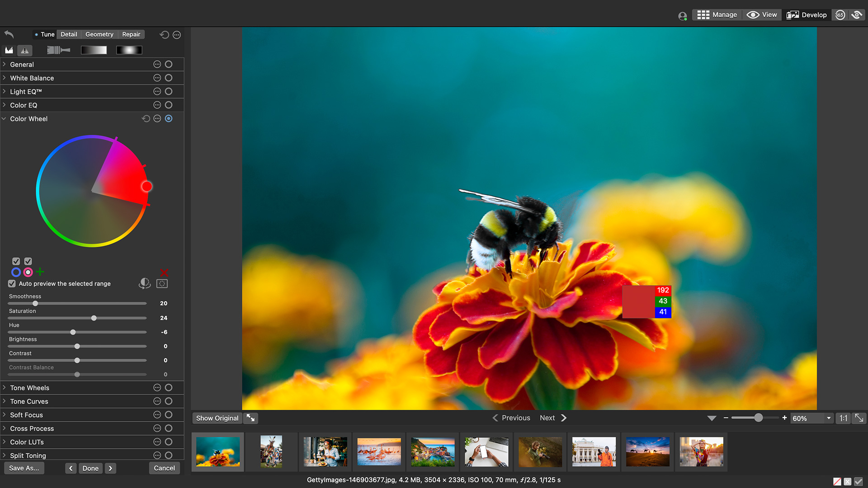
Task: Click the show selection mask icon
Action: pyautogui.click(x=162, y=284)
